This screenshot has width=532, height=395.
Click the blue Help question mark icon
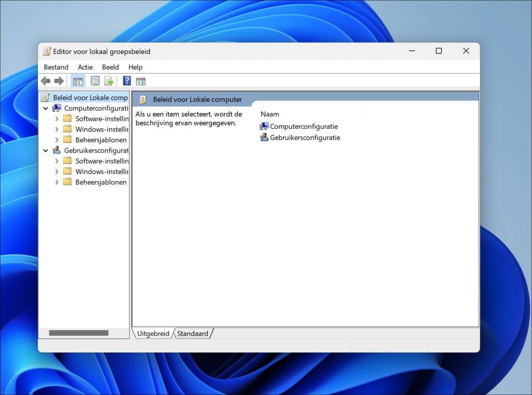pyautogui.click(x=127, y=81)
